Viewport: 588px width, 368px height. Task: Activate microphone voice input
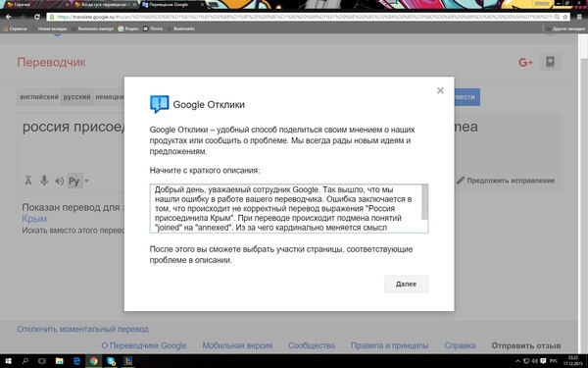pyautogui.click(x=44, y=181)
